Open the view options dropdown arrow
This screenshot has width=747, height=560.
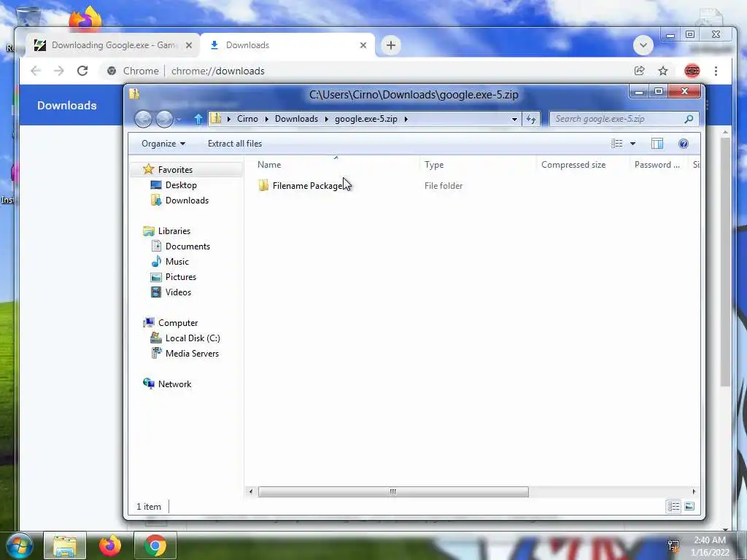pyautogui.click(x=632, y=144)
